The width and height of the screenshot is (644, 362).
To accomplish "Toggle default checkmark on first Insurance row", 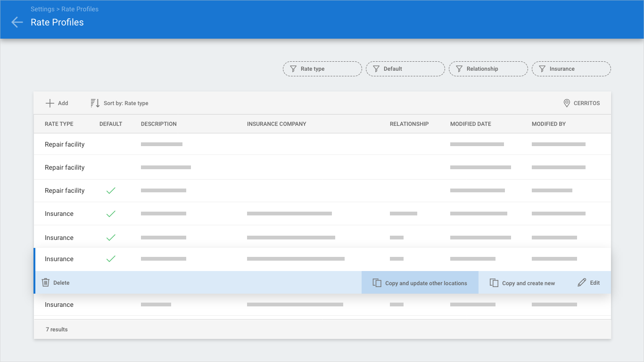I will point(111,214).
